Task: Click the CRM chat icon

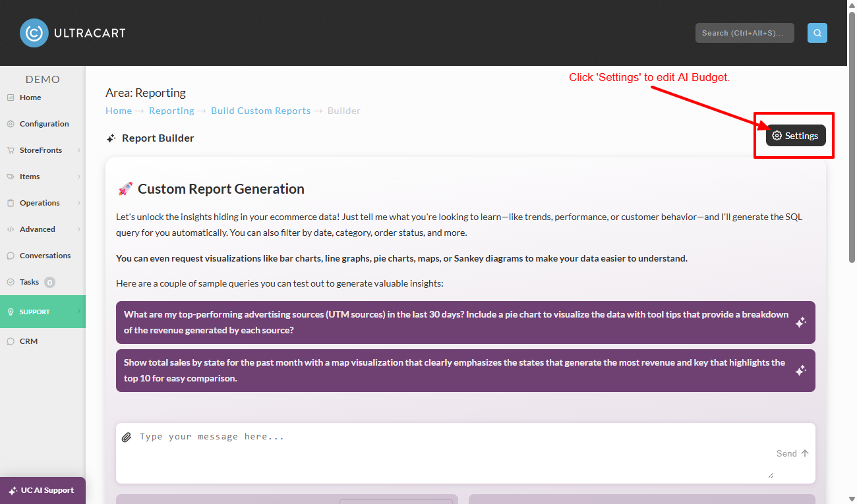Action: pos(11,341)
